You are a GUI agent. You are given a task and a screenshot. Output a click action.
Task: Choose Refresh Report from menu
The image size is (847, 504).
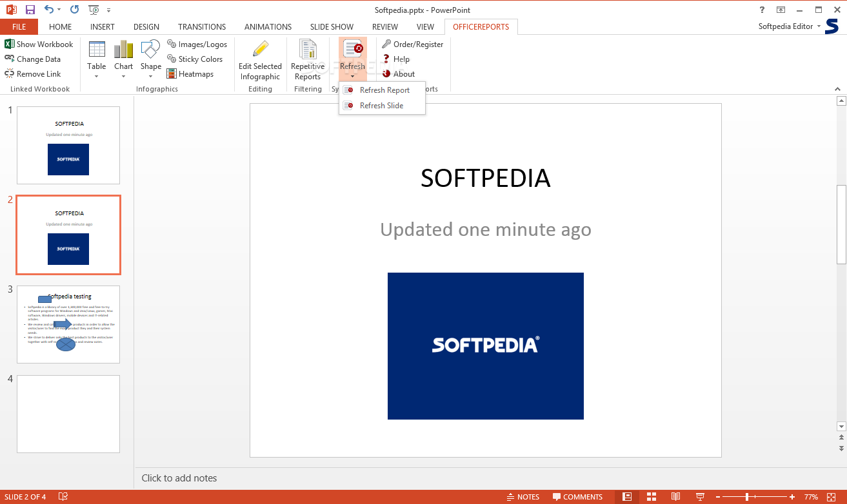(382, 90)
